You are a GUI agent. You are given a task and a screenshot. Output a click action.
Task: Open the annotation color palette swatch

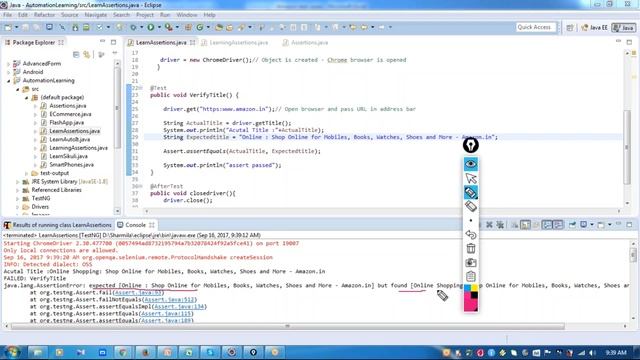coord(471,299)
